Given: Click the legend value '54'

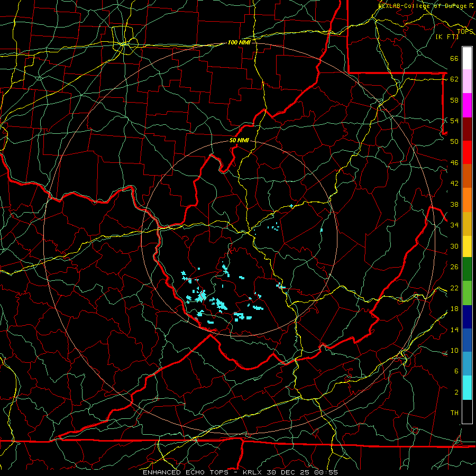Looking at the screenshot, I should click(454, 121).
